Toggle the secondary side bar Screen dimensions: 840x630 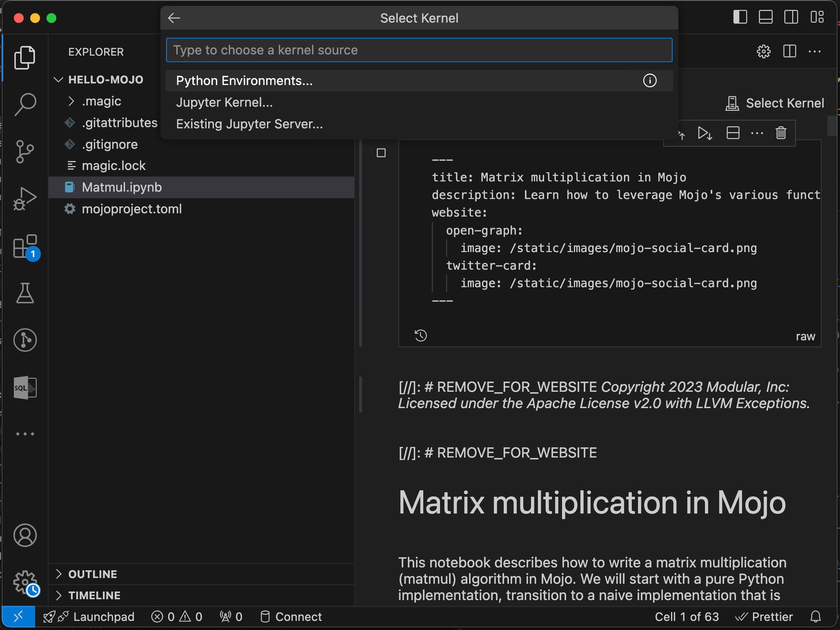click(x=791, y=17)
